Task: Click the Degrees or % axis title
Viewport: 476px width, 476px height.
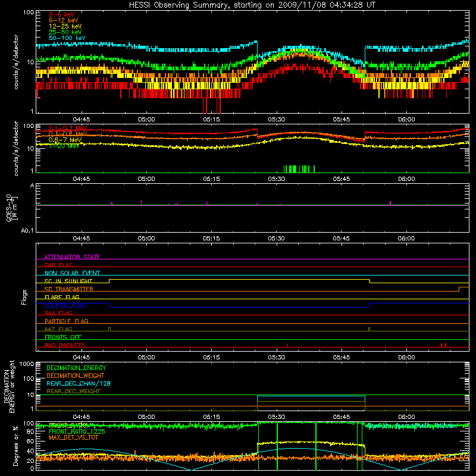Action: (x=15, y=446)
